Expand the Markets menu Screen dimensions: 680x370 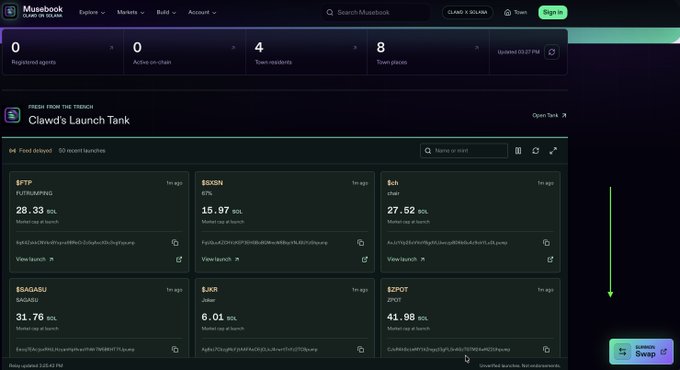[x=131, y=13]
